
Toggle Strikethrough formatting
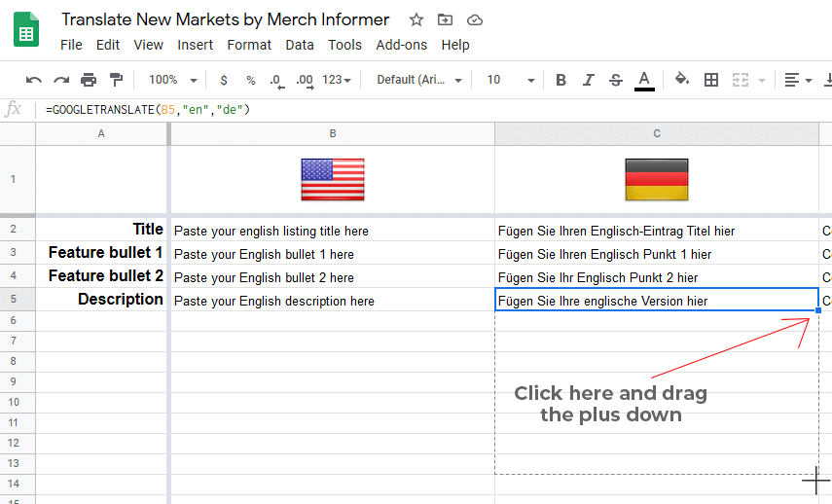tap(616, 80)
